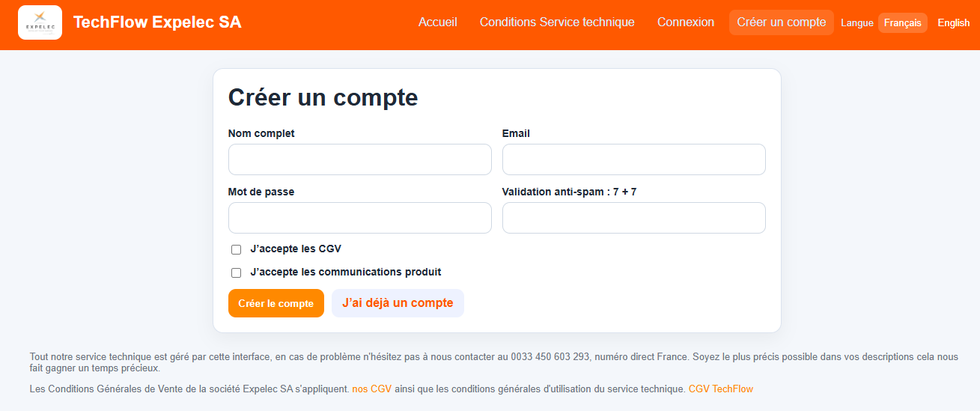The image size is (980, 411).
Task: Enable J'accepte les communications produit checkbox
Action: pos(237,273)
